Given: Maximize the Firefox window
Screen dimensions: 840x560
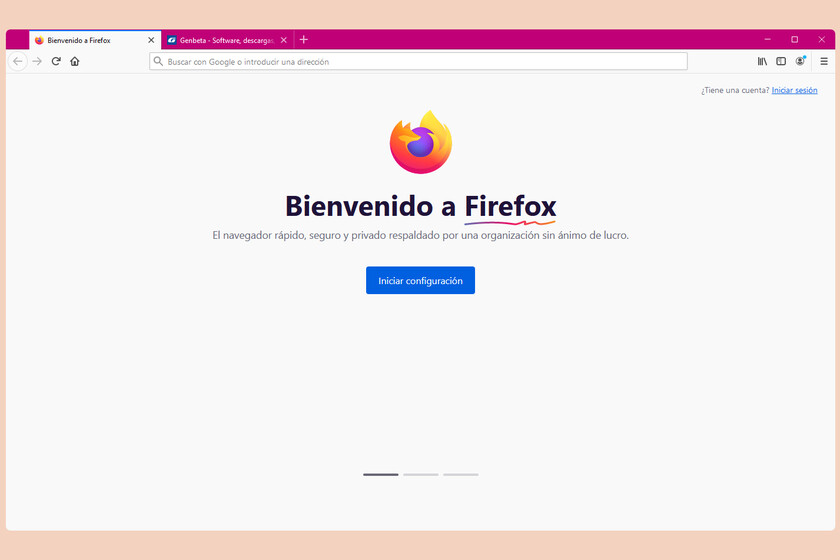Looking at the screenshot, I should [794, 40].
